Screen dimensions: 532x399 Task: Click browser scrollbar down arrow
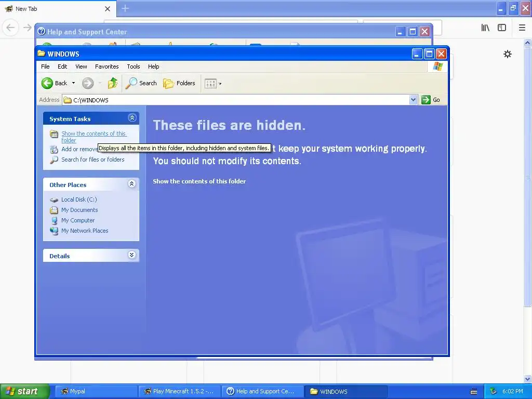point(527,379)
